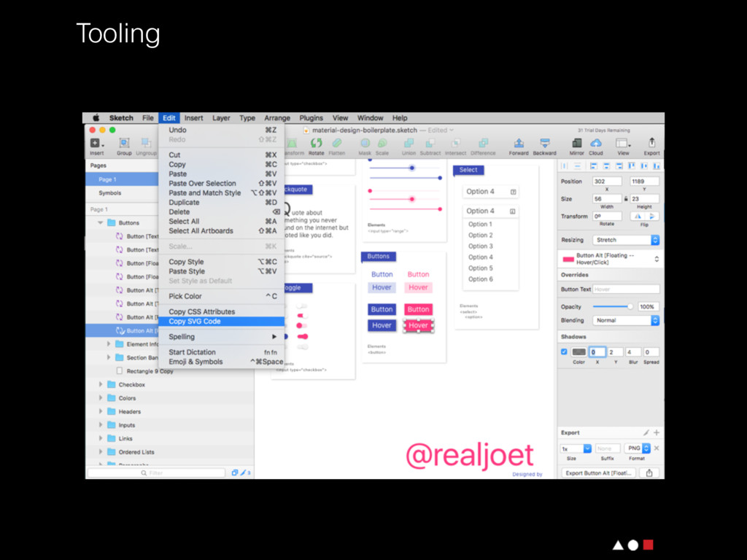Adjust the Opacity slider

pos(613,307)
